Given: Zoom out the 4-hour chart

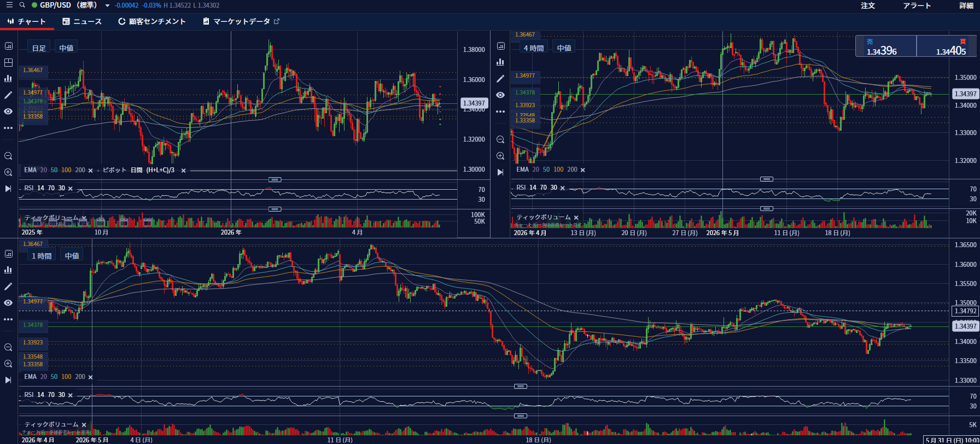Looking at the screenshot, I should [500, 139].
